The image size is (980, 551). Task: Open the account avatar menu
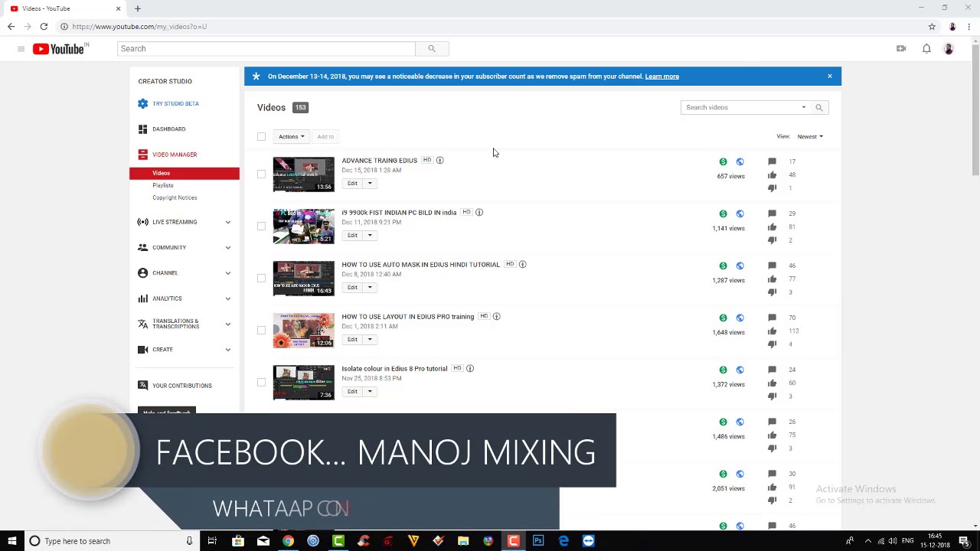tap(949, 49)
